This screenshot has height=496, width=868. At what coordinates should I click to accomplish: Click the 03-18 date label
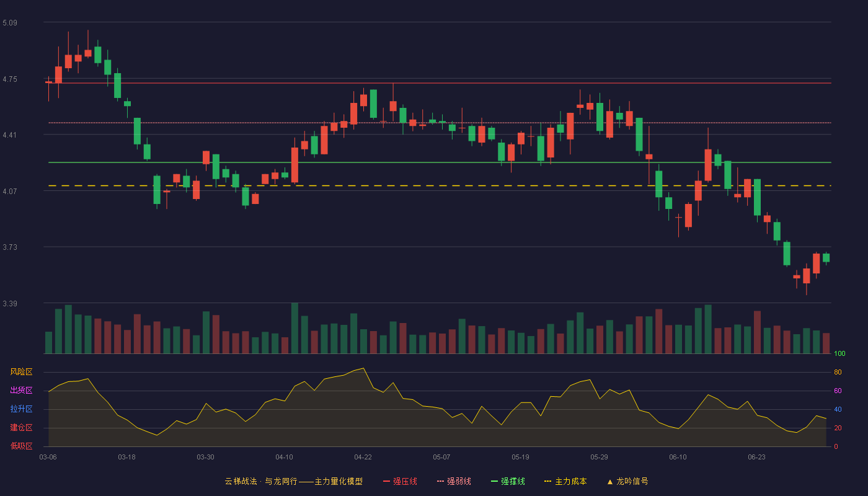click(x=126, y=457)
